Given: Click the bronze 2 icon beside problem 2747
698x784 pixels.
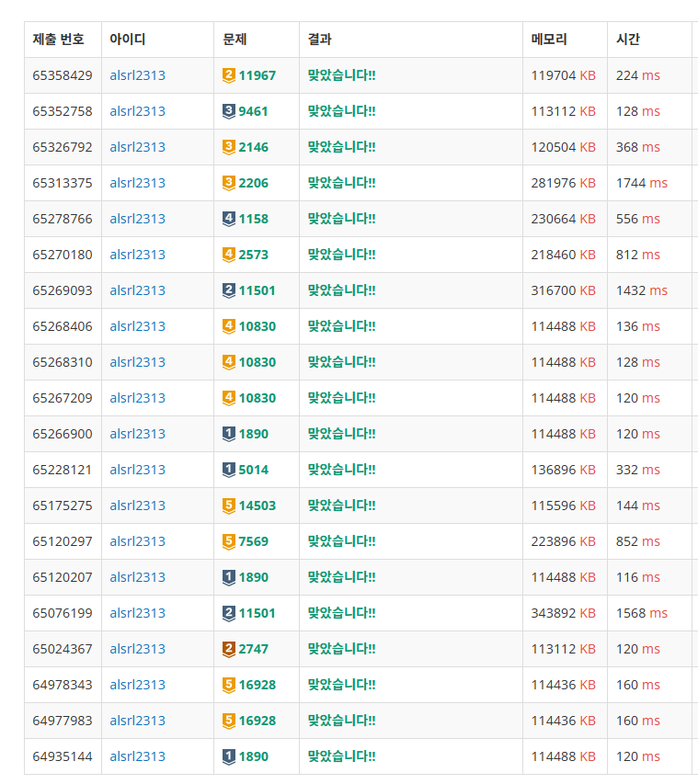Looking at the screenshot, I should click(x=229, y=649).
